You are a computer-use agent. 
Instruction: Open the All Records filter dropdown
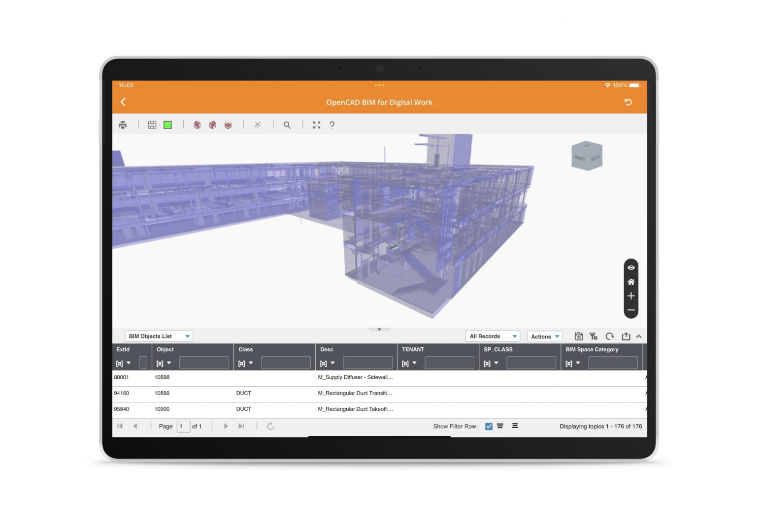(493, 336)
